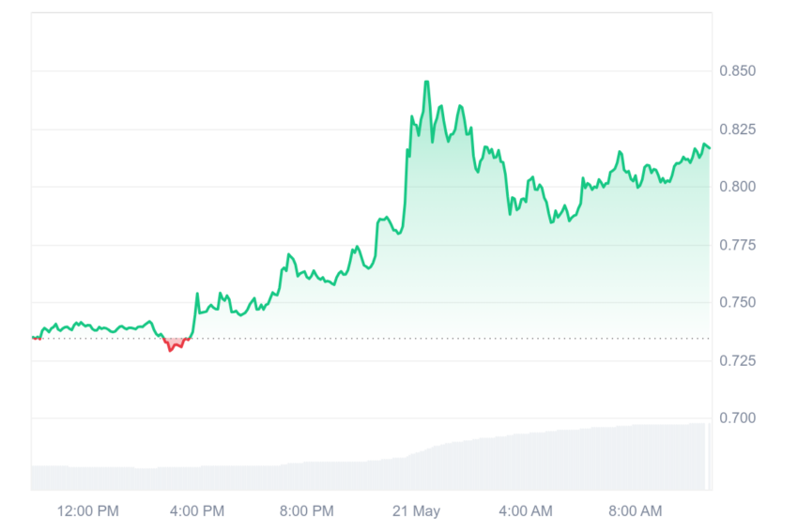Click the 0.775 price axis label

[737, 245]
